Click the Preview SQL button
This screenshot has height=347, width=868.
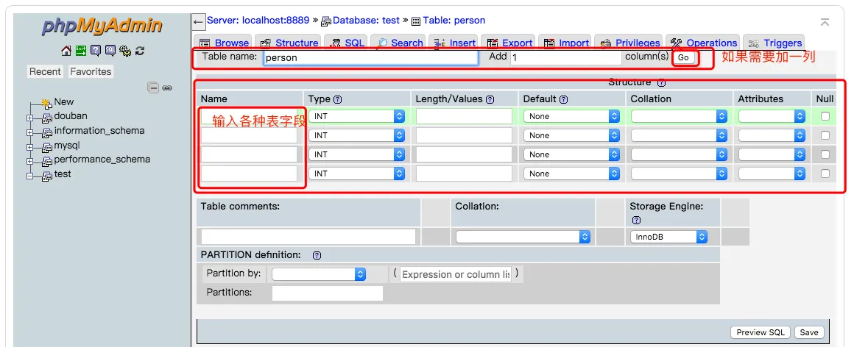tap(761, 332)
